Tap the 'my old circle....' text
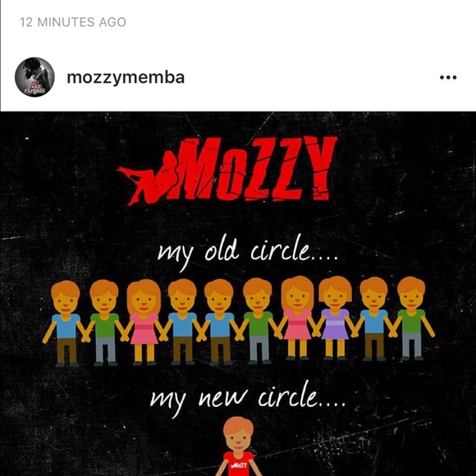This screenshot has width=476, height=476. pyautogui.click(x=247, y=252)
